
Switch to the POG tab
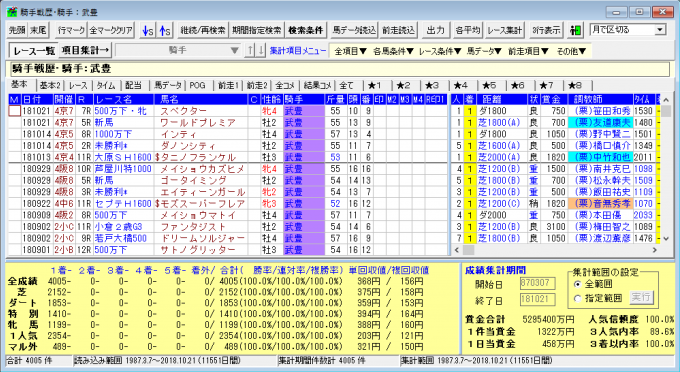tap(197, 85)
